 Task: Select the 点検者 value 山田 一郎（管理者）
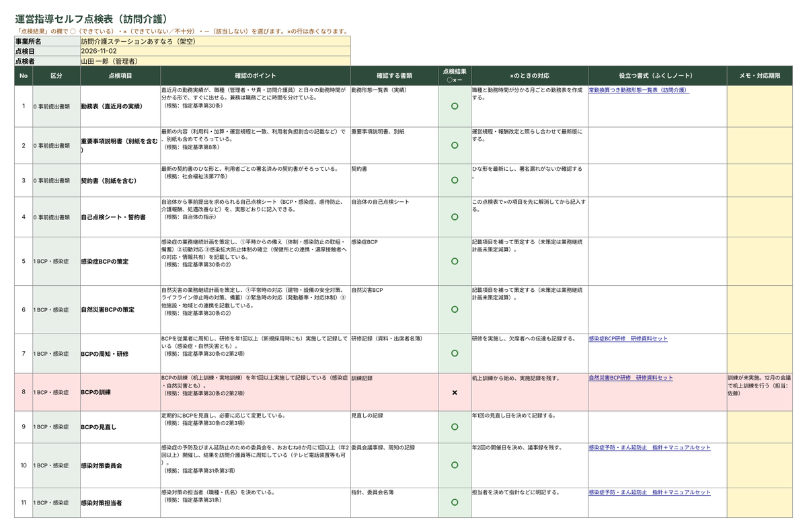[215, 61]
